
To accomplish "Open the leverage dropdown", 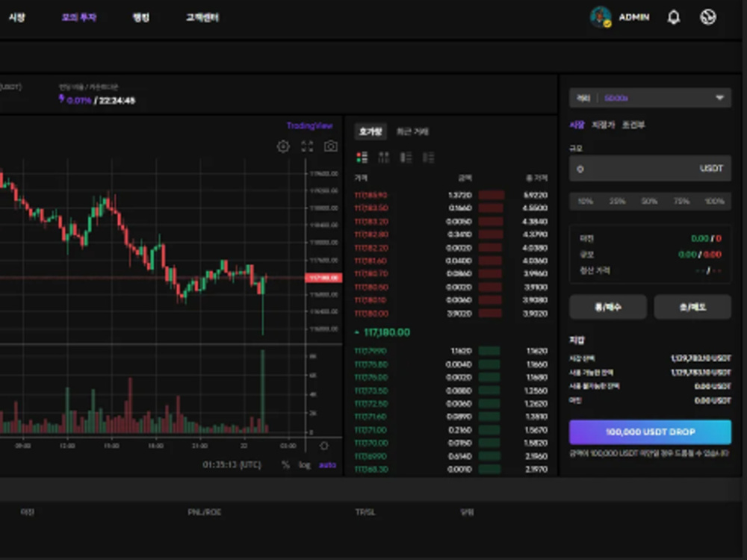I will point(650,98).
